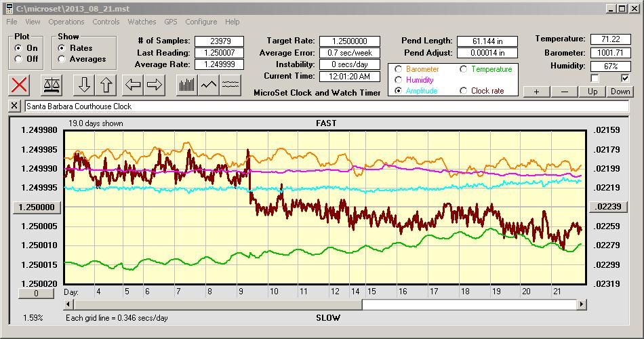
Task: Show Rates in the graph
Action: 62,48
